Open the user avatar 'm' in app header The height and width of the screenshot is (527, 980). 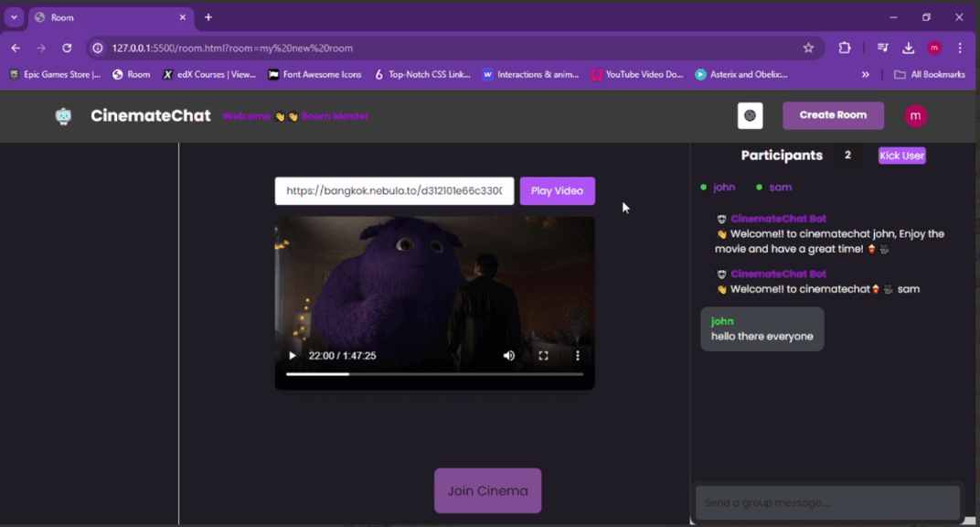click(x=916, y=115)
